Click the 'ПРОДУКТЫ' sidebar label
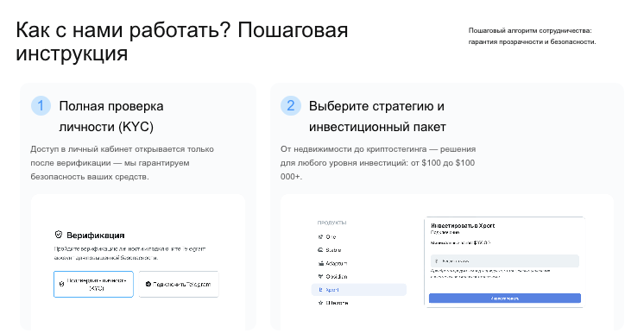This screenshot has height=333, width=644. click(331, 223)
